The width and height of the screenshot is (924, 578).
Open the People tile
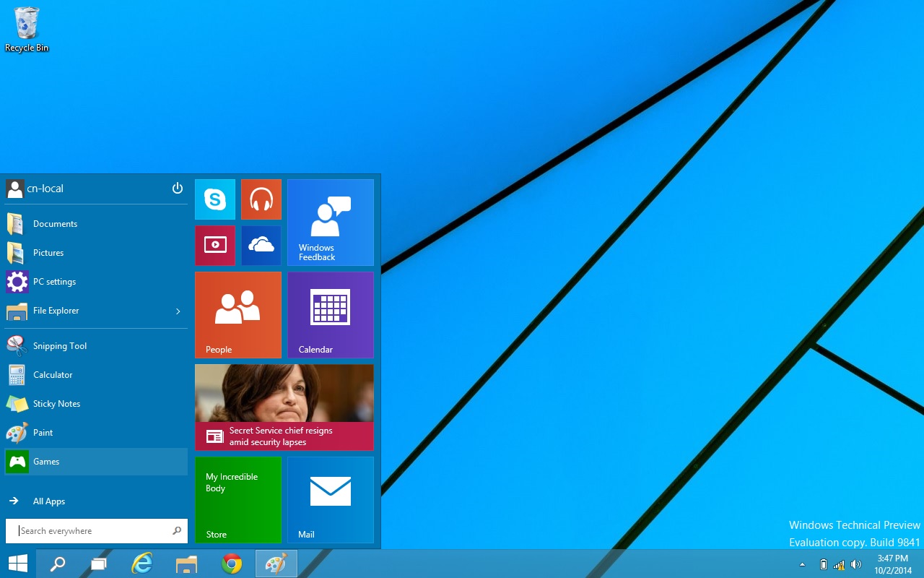pyautogui.click(x=237, y=315)
